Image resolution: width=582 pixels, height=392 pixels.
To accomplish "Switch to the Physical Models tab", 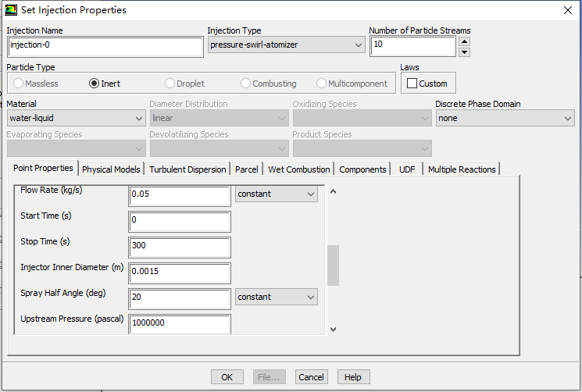I will click(111, 169).
